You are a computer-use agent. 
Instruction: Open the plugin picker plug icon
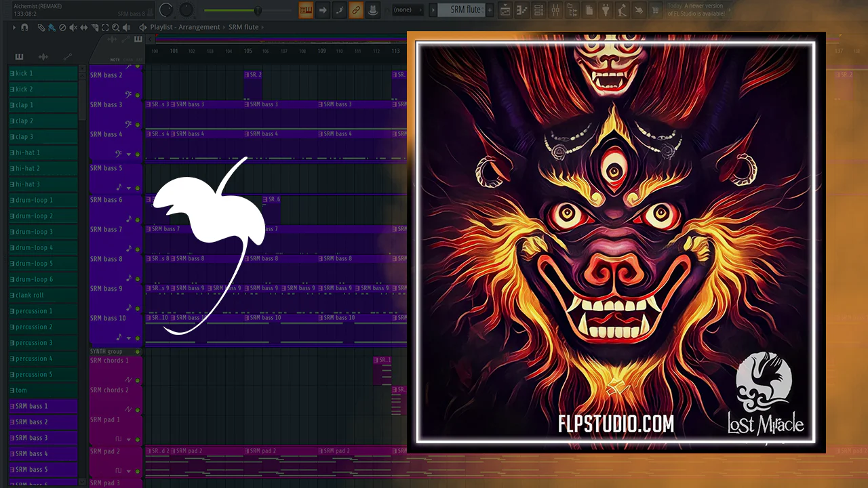click(x=606, y=10)
